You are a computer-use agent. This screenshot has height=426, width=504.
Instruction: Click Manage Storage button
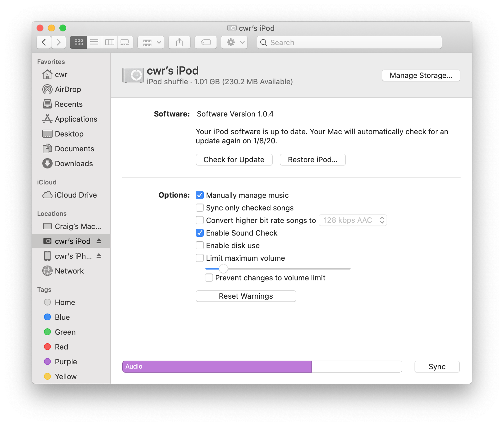(421, 75)
